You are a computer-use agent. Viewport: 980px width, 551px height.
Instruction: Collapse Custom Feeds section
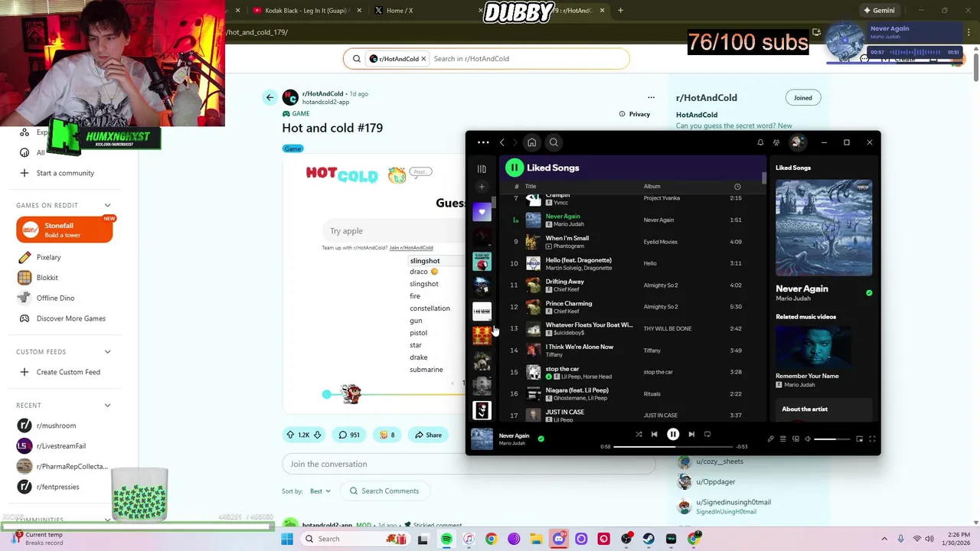coord(107,352)
